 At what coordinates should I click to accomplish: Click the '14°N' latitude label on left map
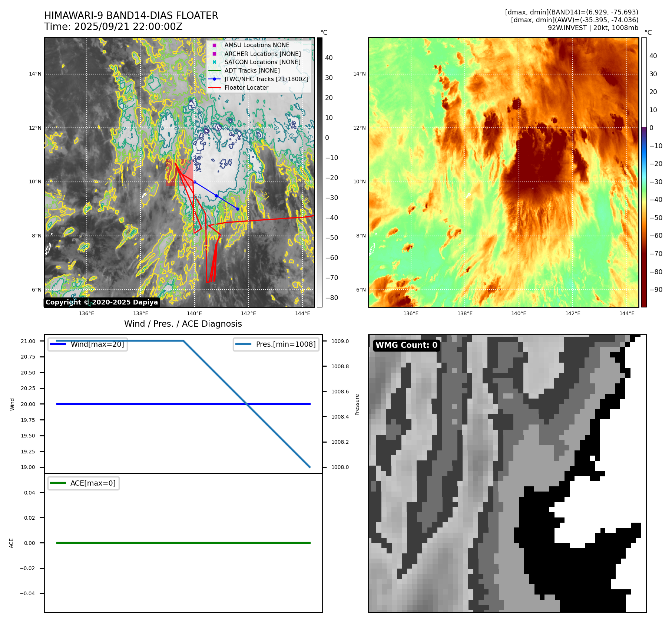tap(35, 74)
